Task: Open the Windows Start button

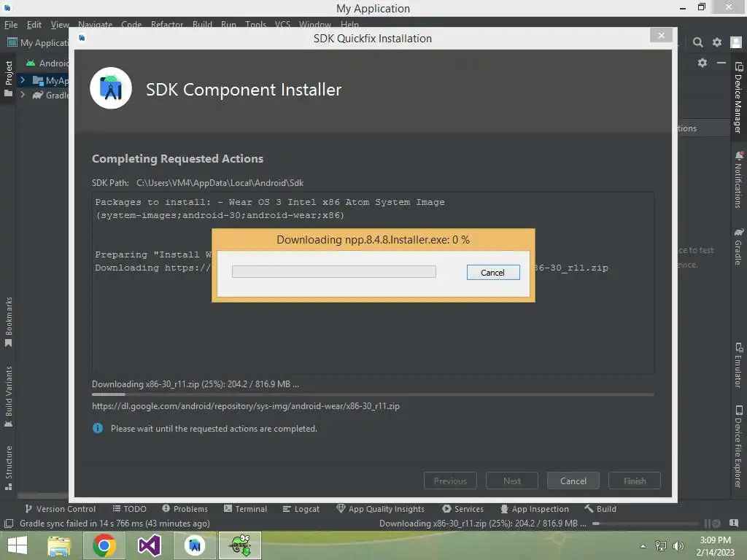Action: [x=18, y=545]
